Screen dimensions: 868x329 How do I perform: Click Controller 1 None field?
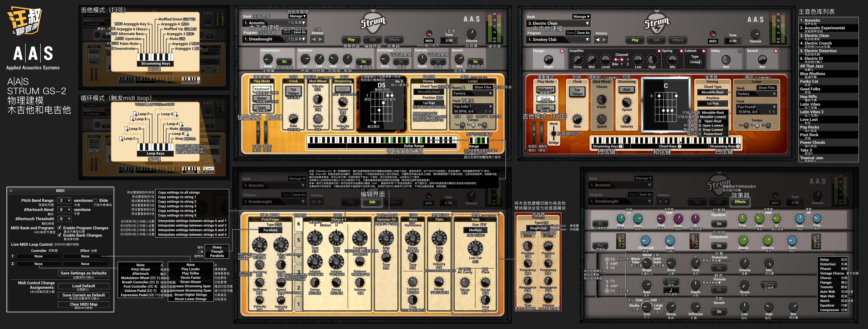(x=38, y=256)
